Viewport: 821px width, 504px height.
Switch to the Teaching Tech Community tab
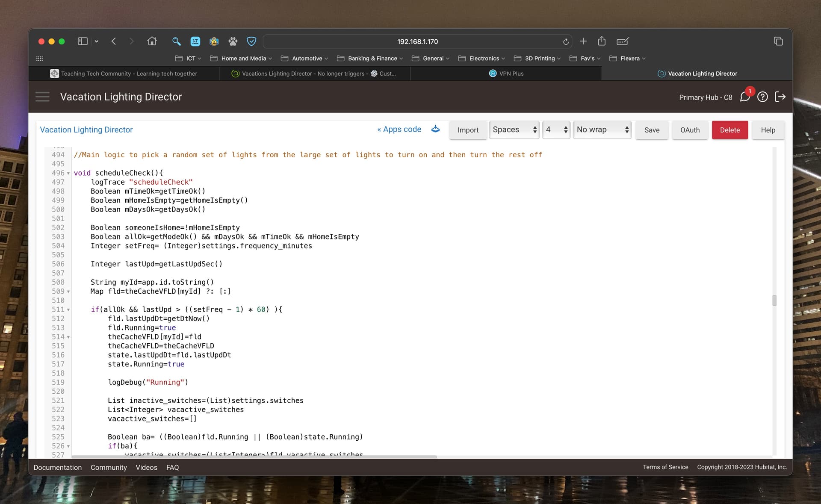tap(124, 74)
